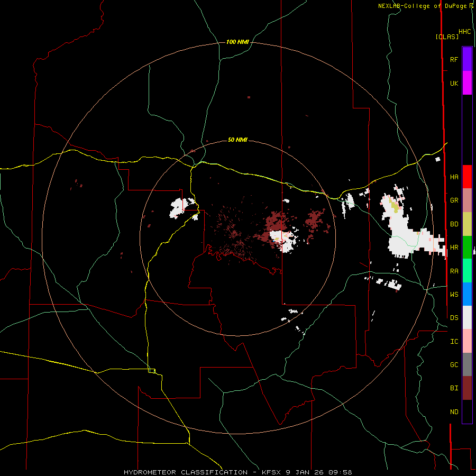
Task: Select the GR legend color block
Action: point(467,200)
